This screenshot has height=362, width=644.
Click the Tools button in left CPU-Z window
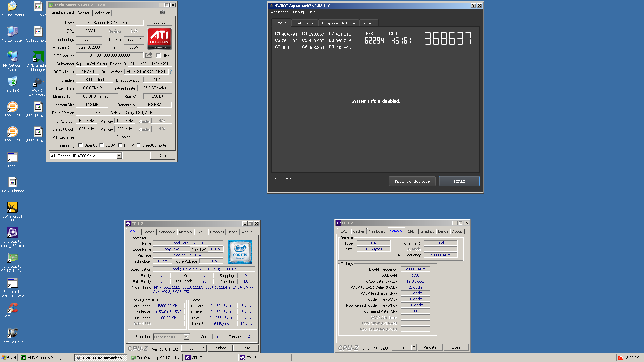click(x=191, y=348)
